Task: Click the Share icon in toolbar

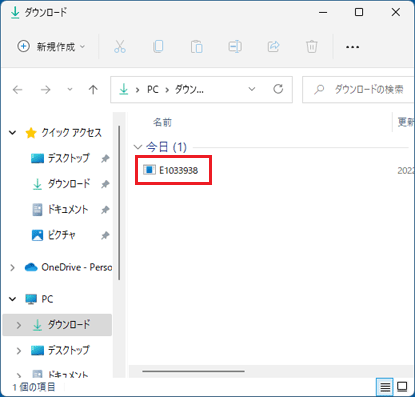Action: coord(273,47)
